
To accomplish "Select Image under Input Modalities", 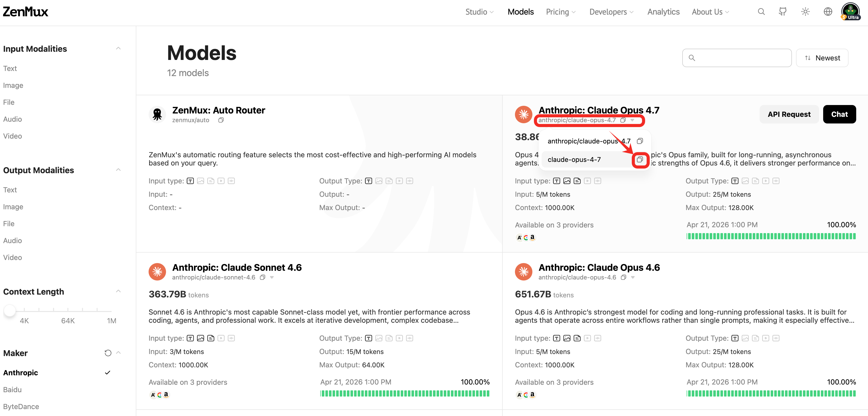I will click(13, 85).
